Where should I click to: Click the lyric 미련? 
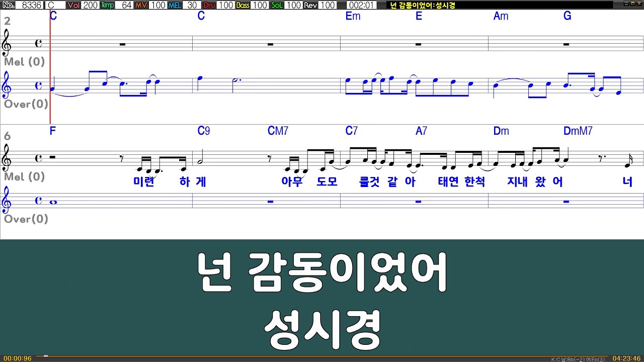point(144,182)
